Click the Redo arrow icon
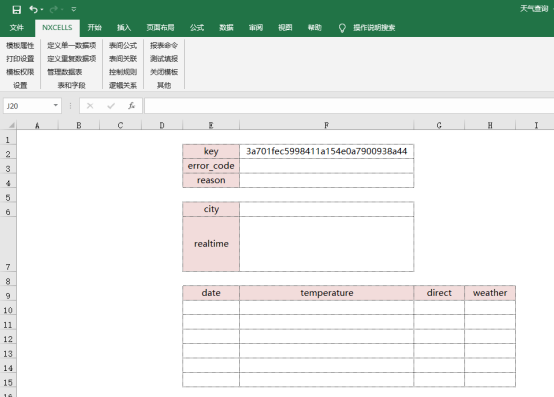 tap(54, 10)
